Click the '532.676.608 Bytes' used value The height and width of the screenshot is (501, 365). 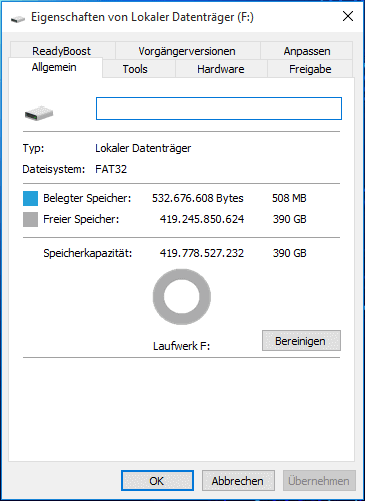click(198, 198)
